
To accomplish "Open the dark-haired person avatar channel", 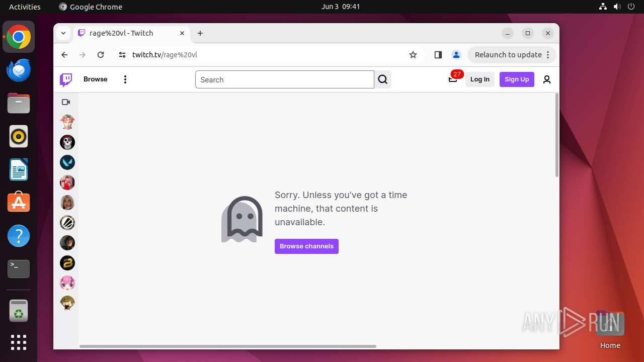I will pos(67,243).
